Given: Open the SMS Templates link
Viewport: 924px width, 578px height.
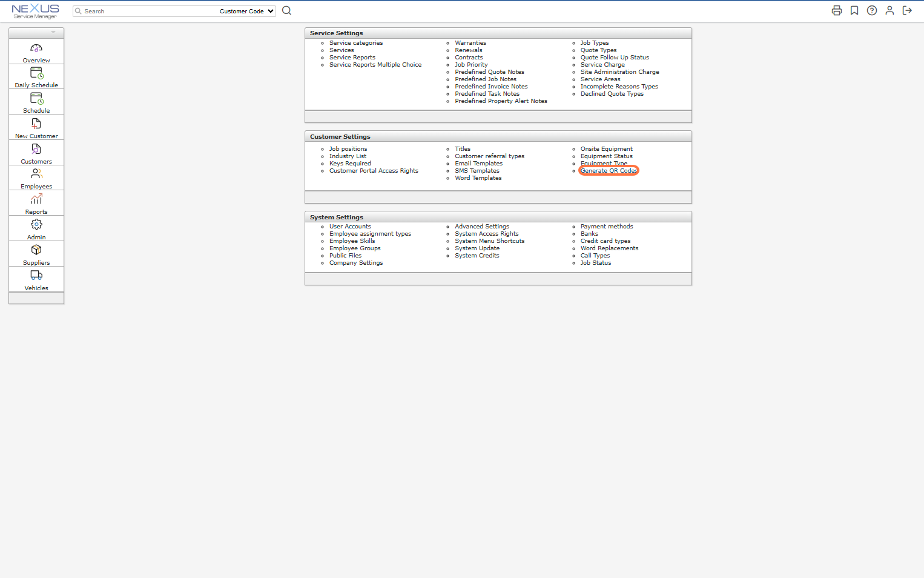Looking at the screenshot, I should pos(477,171).
